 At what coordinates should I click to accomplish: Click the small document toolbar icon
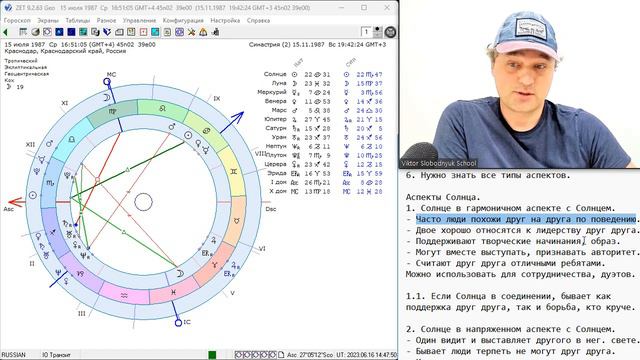[x=167, y=32]
